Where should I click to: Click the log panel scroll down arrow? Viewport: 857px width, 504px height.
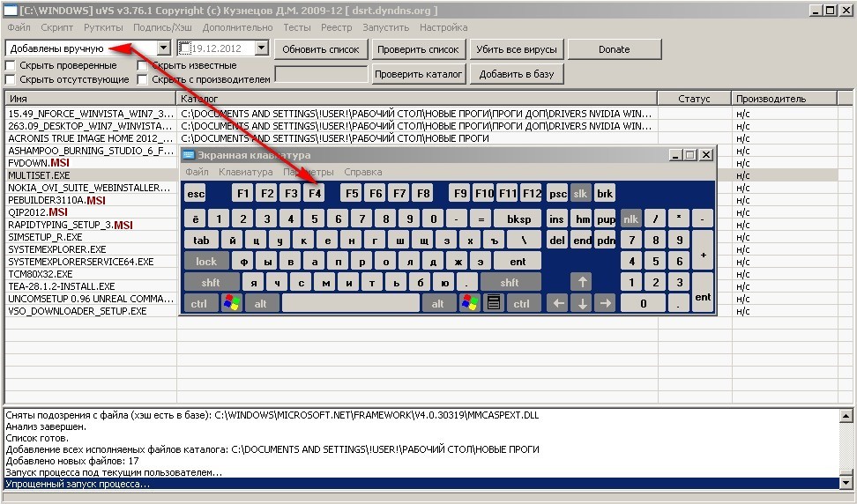[846, 483]
